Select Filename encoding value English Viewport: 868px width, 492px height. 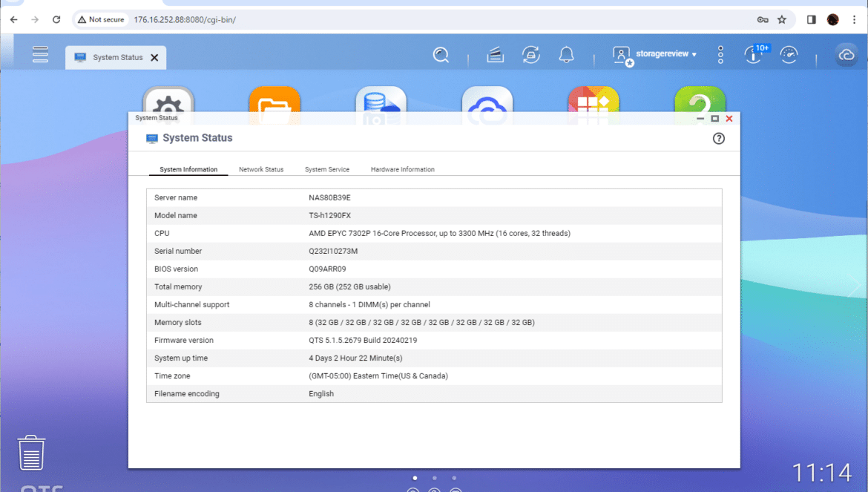coord(321,394)
